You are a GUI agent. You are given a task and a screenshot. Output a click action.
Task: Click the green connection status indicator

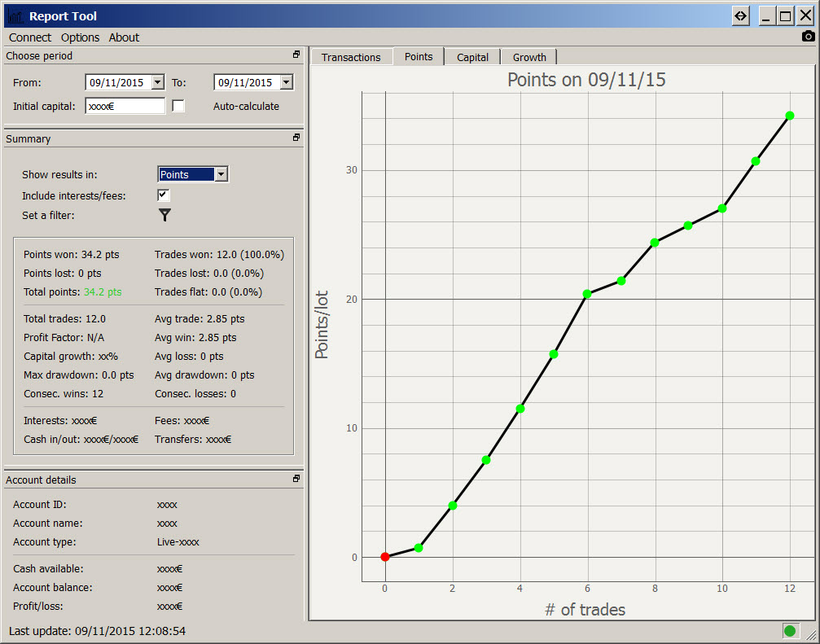coord(789,630)
